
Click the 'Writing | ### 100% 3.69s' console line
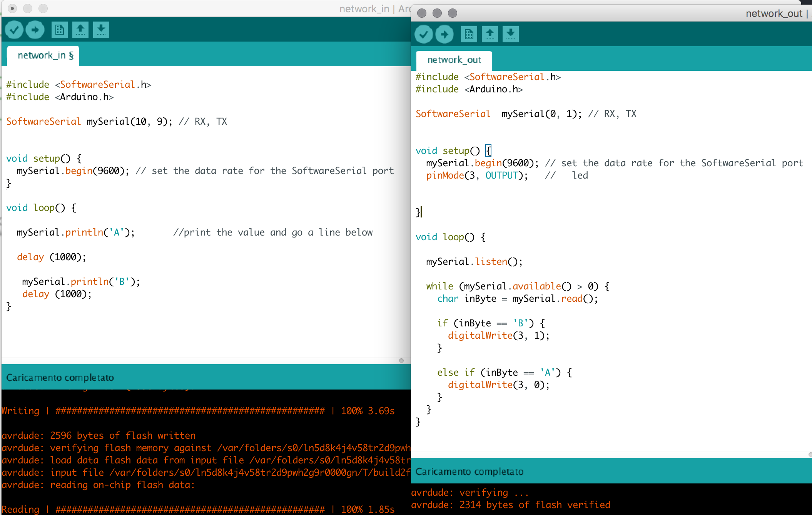198,411
